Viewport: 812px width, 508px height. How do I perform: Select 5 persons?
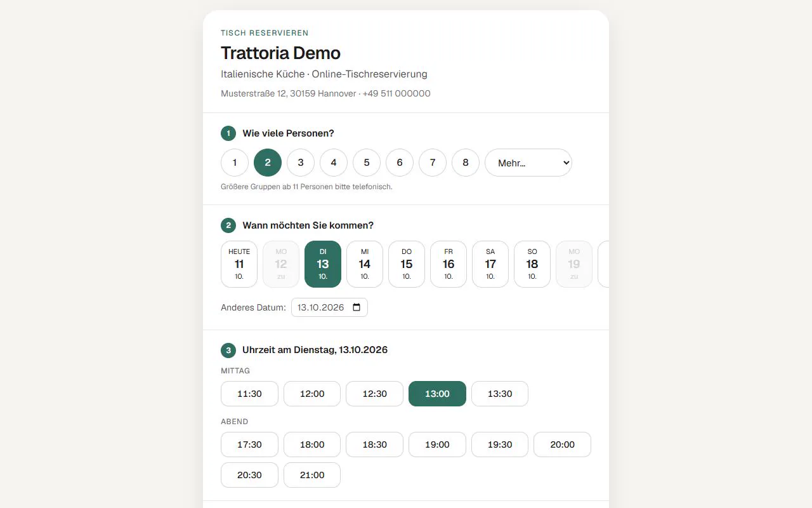click(x=367, y=163)
